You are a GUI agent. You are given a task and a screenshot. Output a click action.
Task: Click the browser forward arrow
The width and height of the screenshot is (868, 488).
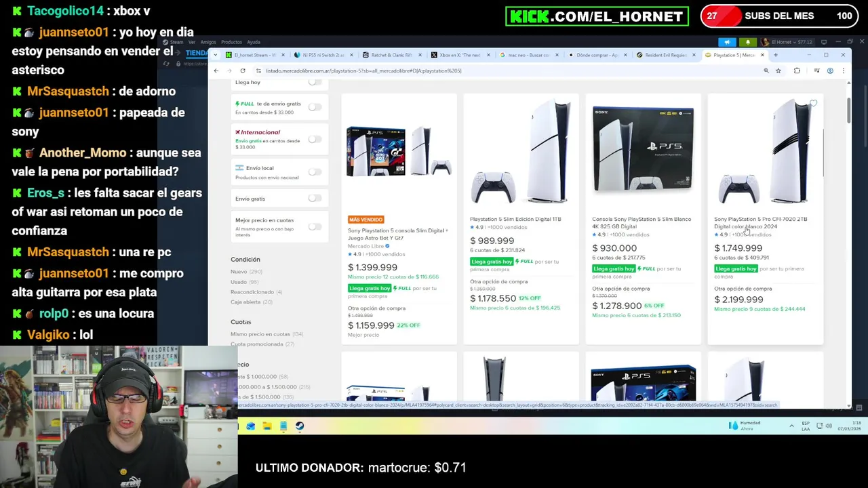[x=229, y=70]
